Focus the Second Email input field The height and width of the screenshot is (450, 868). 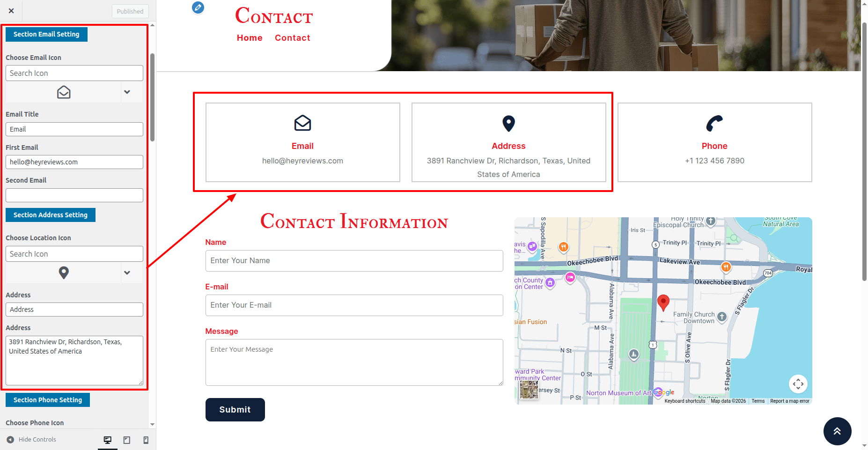click(74, 195)
